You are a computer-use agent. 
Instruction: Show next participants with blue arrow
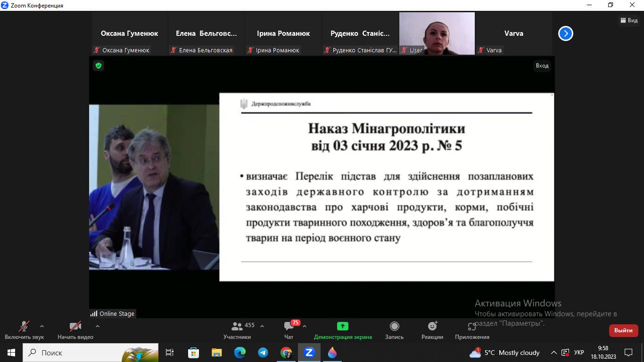point(566,33)
